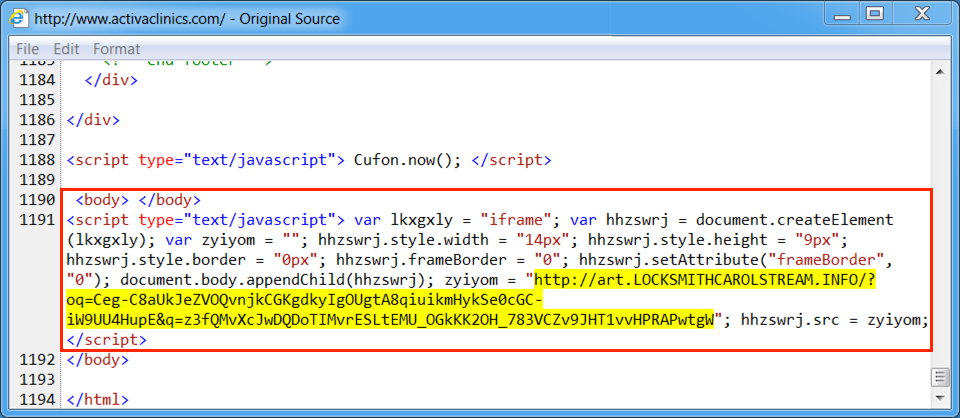Click the closing </body> tag on line 1192
The height and width of the screenshot is (418, 960).
point(98,360)
